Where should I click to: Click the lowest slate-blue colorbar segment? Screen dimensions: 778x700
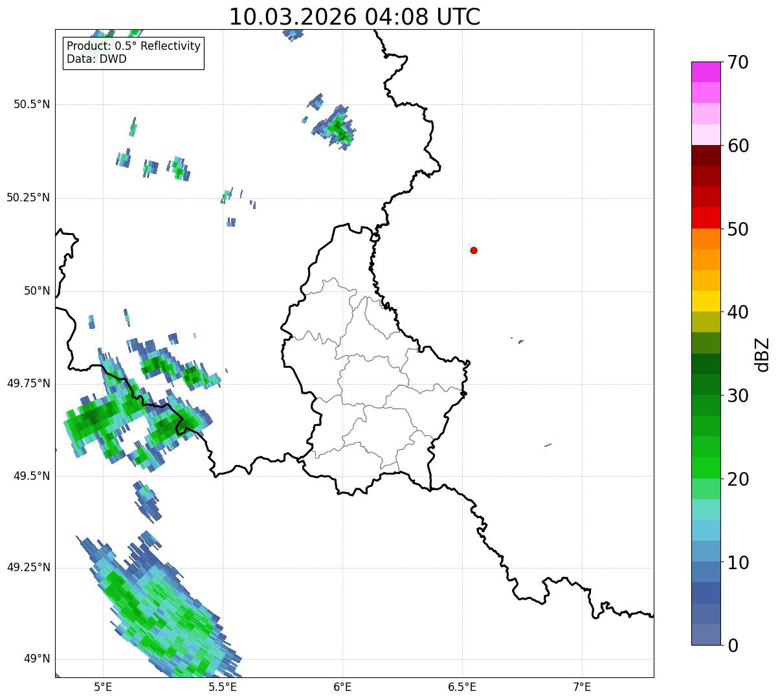pyautogui.click(x=706, y=635)
